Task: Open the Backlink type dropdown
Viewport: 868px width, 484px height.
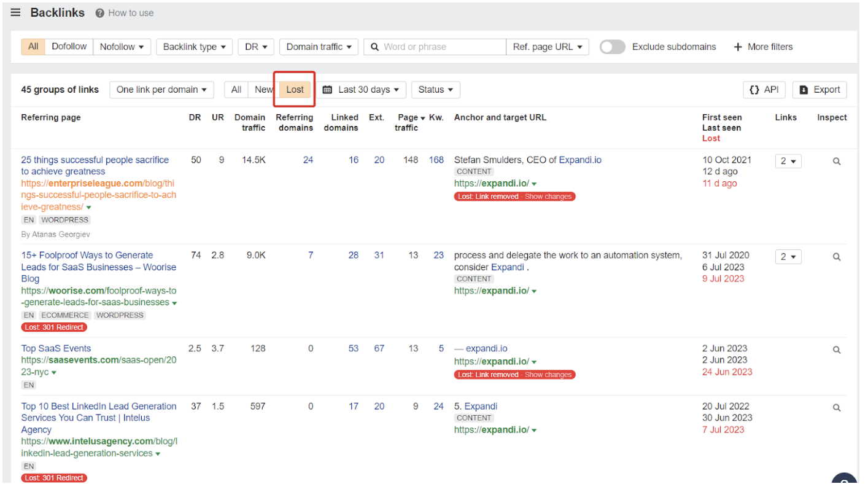Action: pos(194,47)
